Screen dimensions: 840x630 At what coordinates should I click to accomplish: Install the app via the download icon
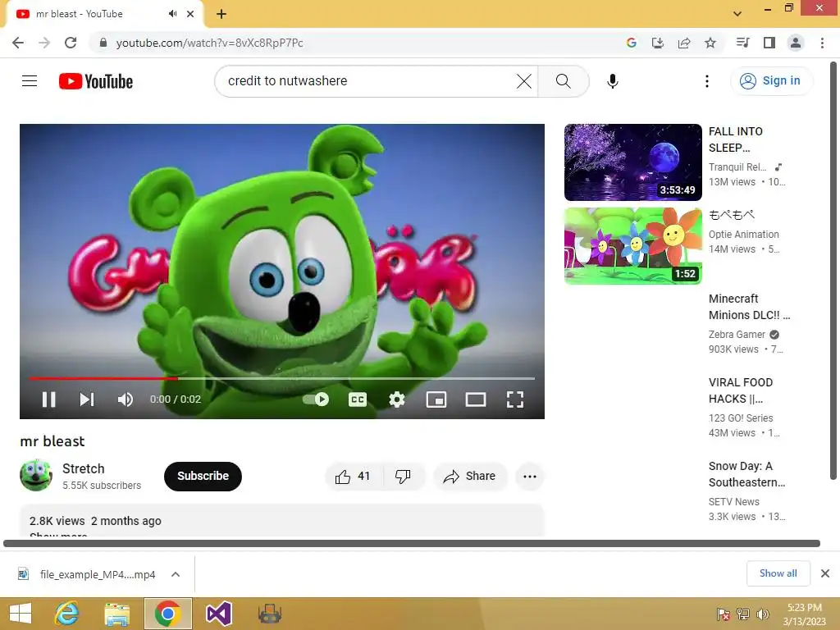pyautogui.click(x=657, y=43)
